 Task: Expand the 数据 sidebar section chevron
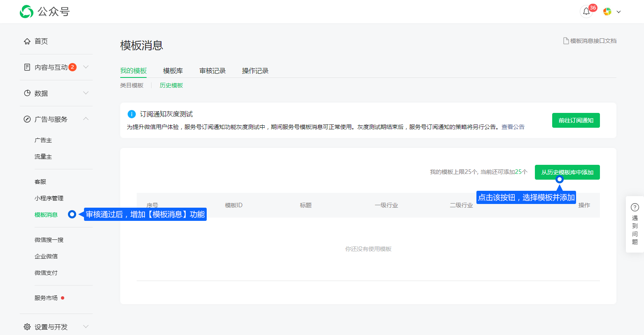(x=86, y=93)
